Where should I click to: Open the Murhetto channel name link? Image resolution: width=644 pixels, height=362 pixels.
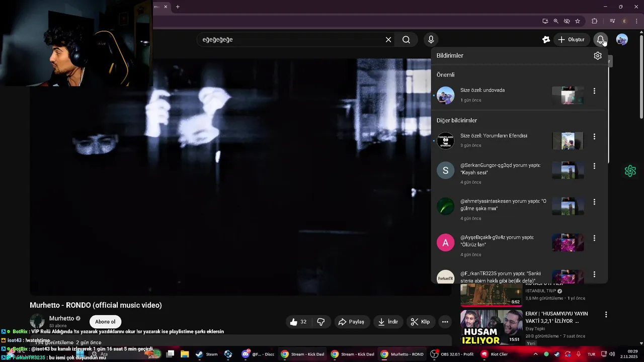coord(61,318)
